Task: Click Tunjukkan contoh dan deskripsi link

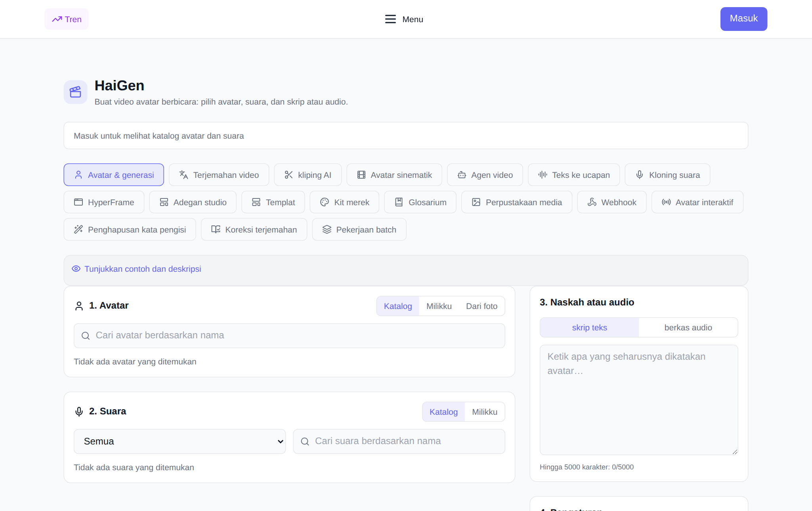Action: tap(143, 269)
